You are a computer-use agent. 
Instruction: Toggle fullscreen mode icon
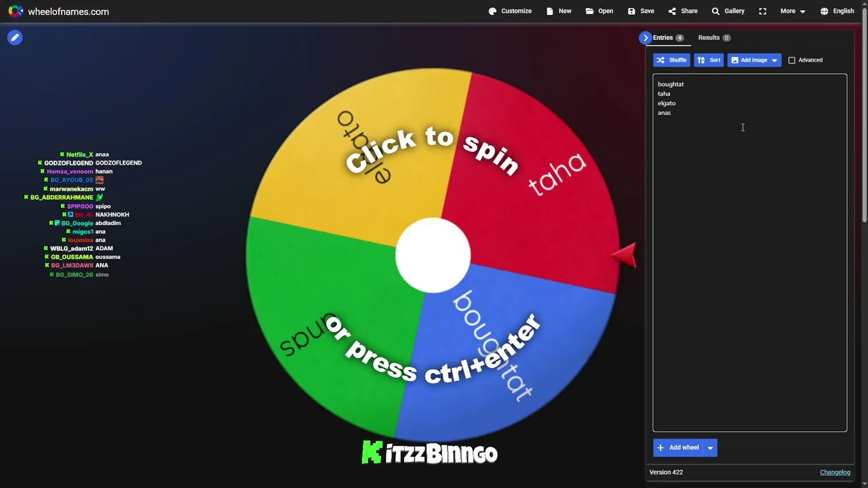(763, 11)
